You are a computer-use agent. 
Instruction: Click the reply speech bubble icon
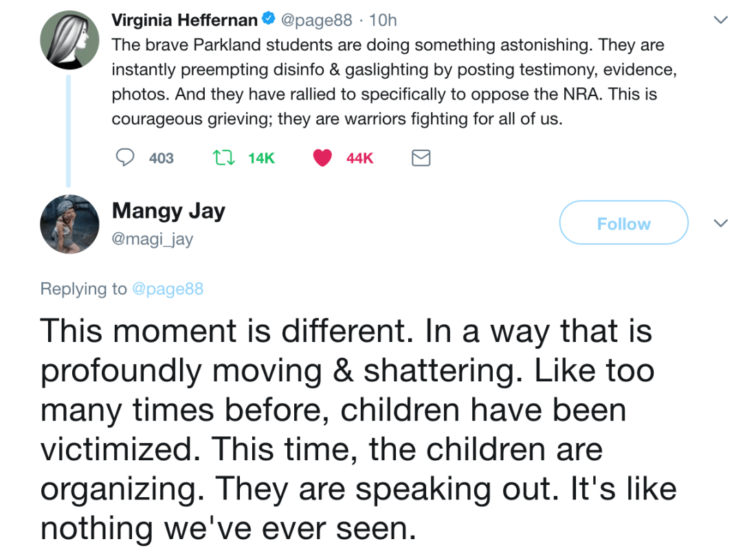[x=124, y=158]
